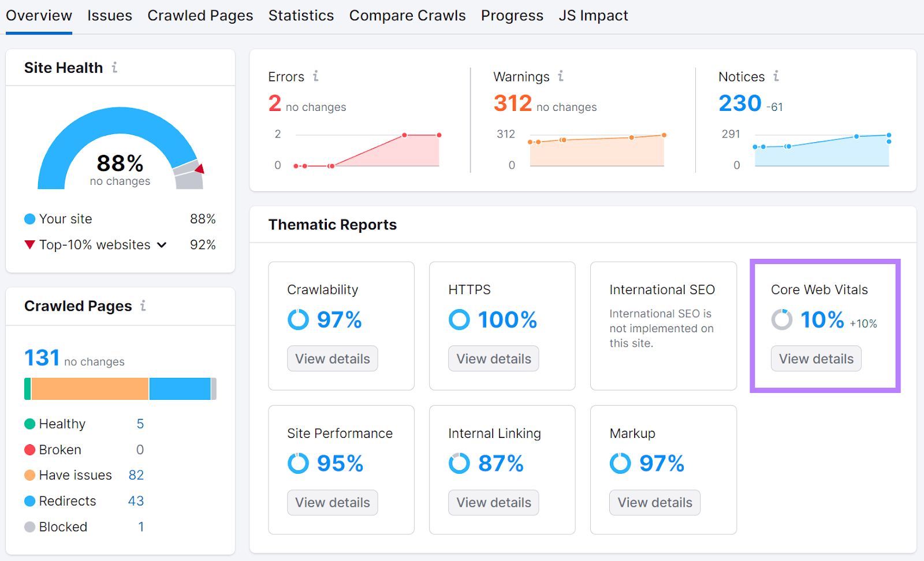Click the Errors info icon
Image resolution: width=924 pixels, height=561 pixels.
point(315,76)
